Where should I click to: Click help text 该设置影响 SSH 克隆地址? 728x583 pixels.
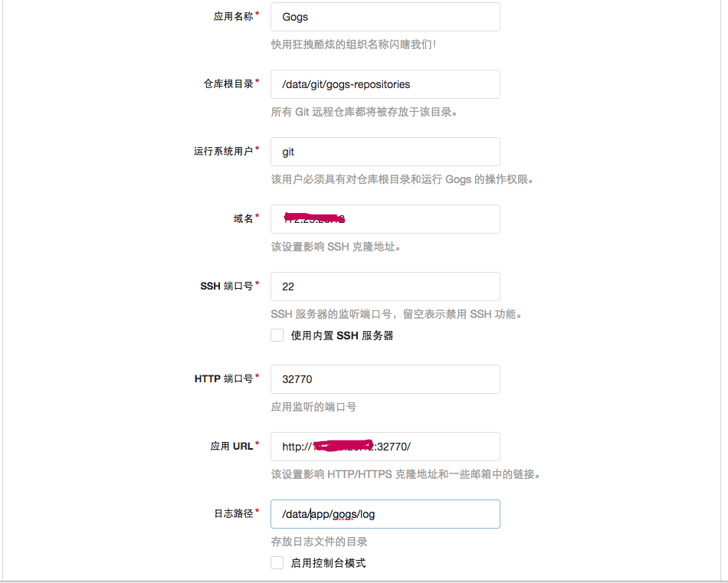336,247
